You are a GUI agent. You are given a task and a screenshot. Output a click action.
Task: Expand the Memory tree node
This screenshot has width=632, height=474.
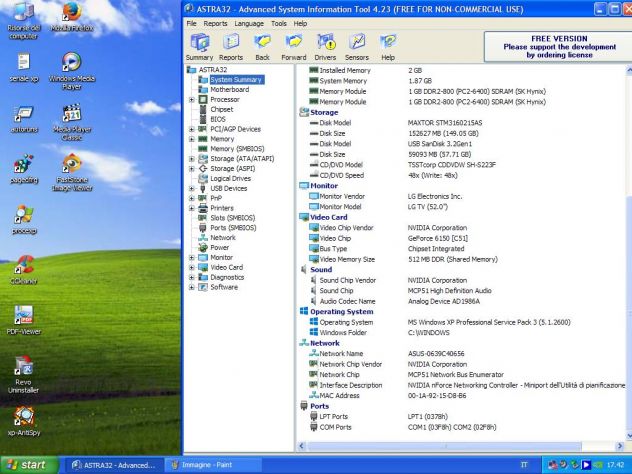tap(192, 139)
